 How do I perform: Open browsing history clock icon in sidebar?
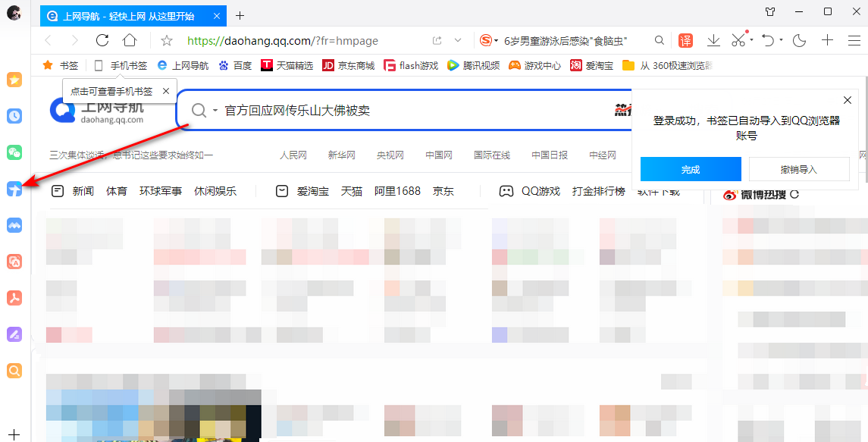point(14,116)
